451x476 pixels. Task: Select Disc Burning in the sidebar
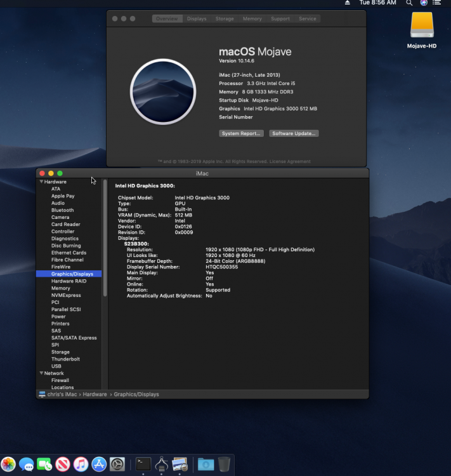coord(66,246)
